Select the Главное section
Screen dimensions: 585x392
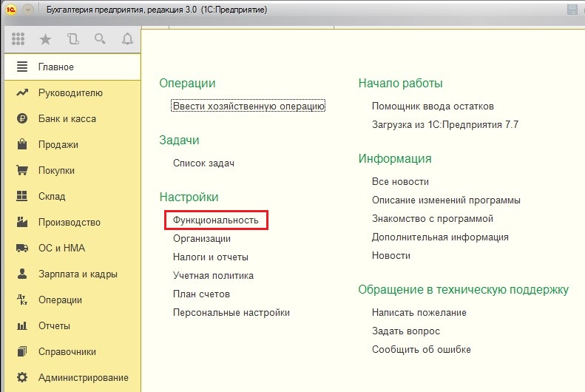pos(72,67)
